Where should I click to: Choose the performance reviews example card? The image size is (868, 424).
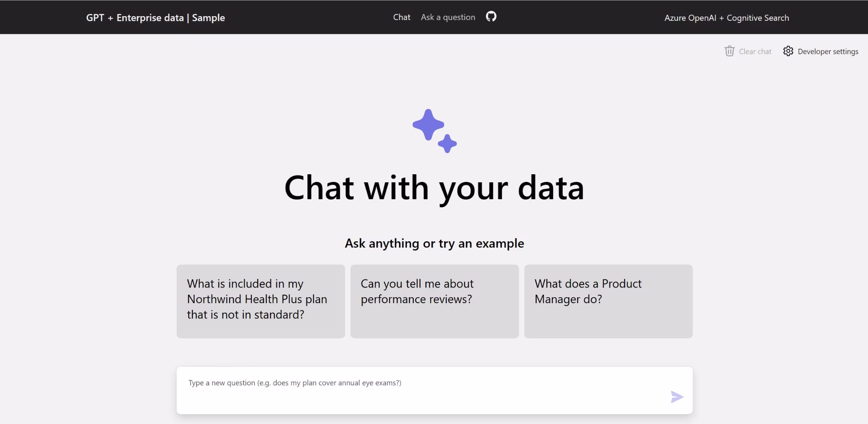click(x=434, y=301)
